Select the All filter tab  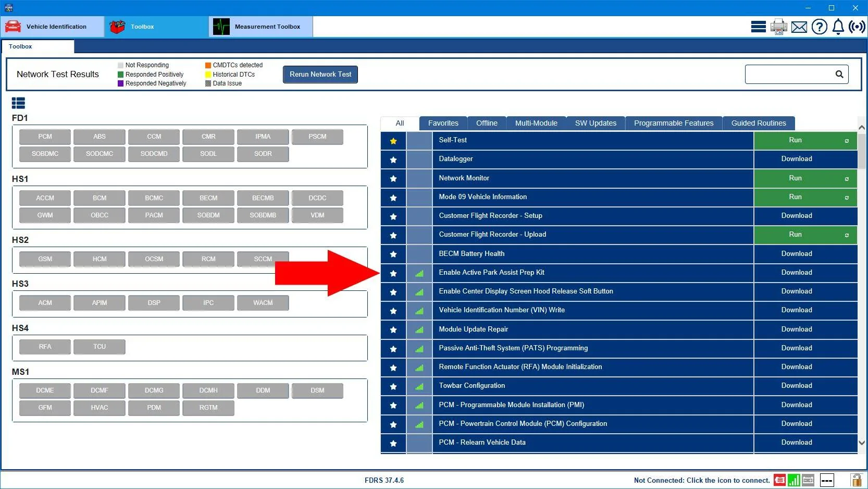click(400, 123)
